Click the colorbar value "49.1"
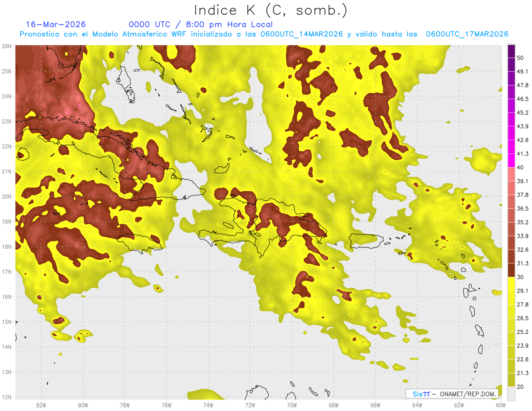Image resolution: width=532 pixels, height=411 pixels. [523, 71]
